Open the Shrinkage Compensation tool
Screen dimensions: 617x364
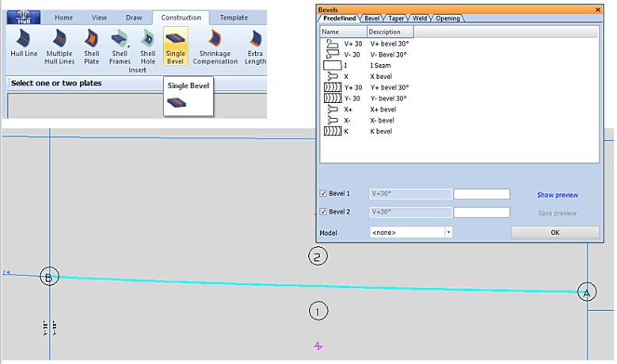click(214, 46)
